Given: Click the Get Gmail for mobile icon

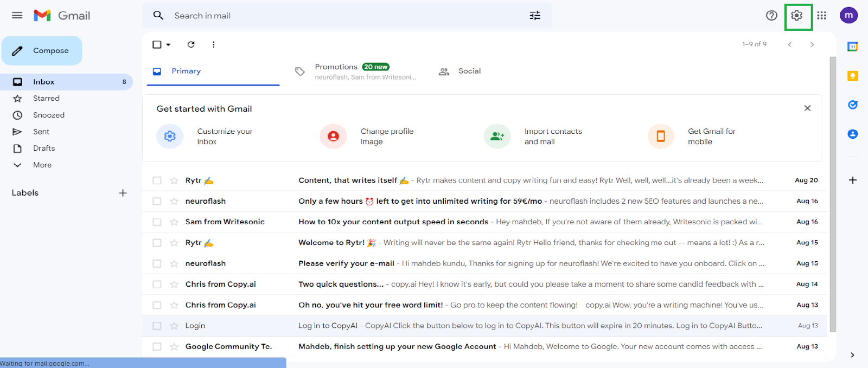Looking at the screenshot, I should click(661, 136).
